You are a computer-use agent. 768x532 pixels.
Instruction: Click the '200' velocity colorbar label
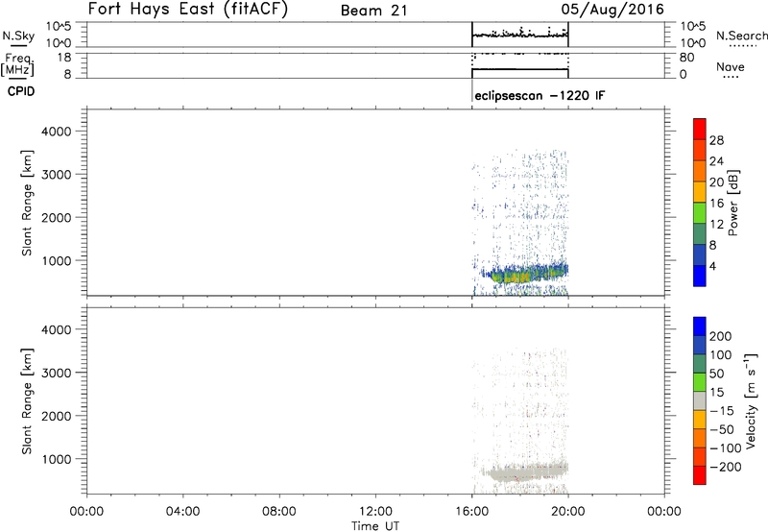tap(721, 336)
